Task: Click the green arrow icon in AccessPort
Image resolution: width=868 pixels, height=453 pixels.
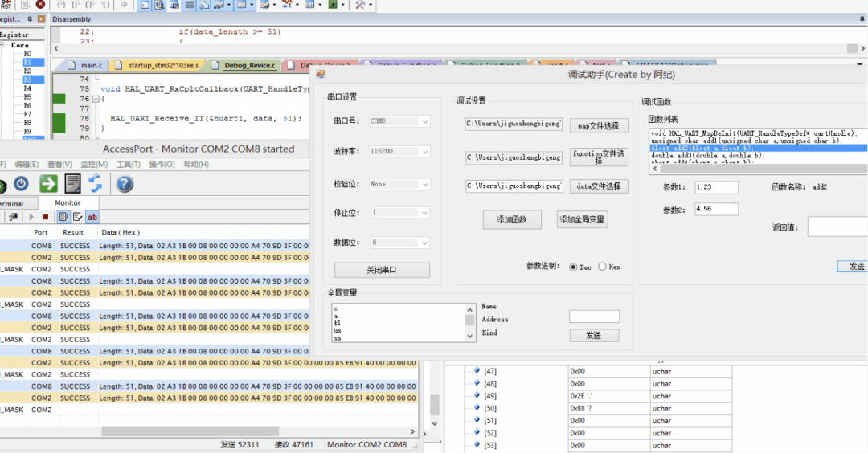Action: click(x=48, y=184)
